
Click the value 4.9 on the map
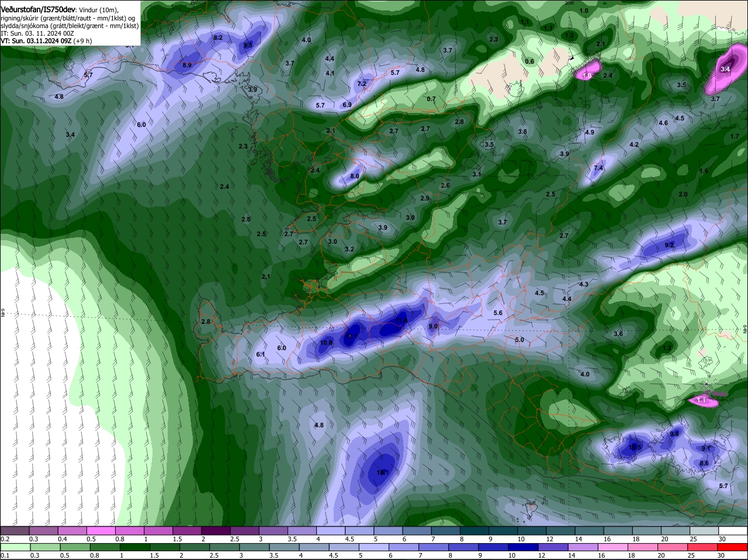(x=590, y=132)
